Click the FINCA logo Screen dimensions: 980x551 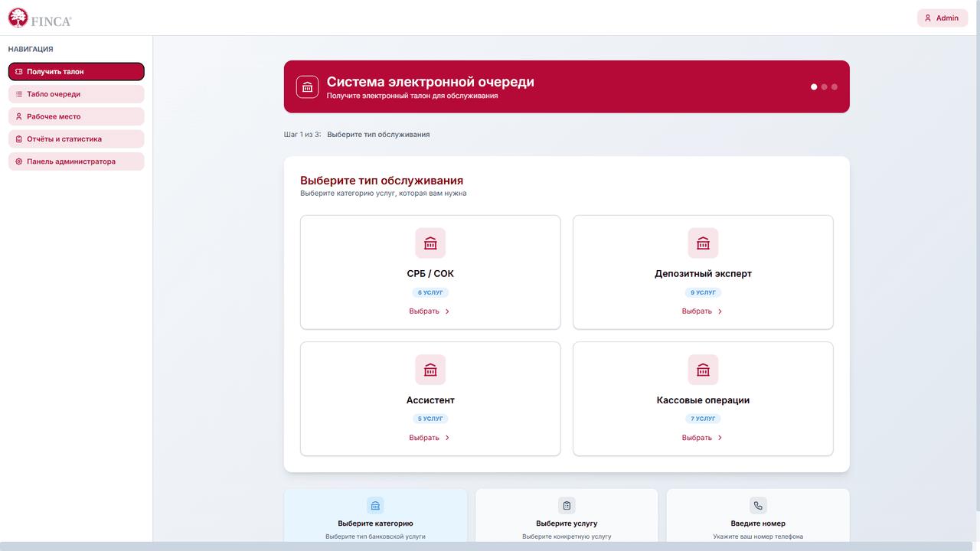click(x=40, y=18)
